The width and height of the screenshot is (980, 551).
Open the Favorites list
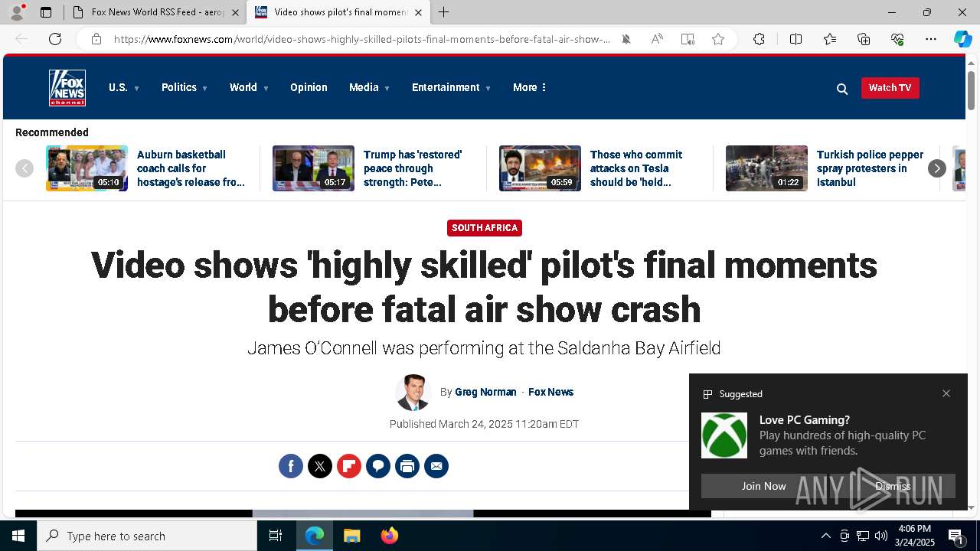click(830, 39)
